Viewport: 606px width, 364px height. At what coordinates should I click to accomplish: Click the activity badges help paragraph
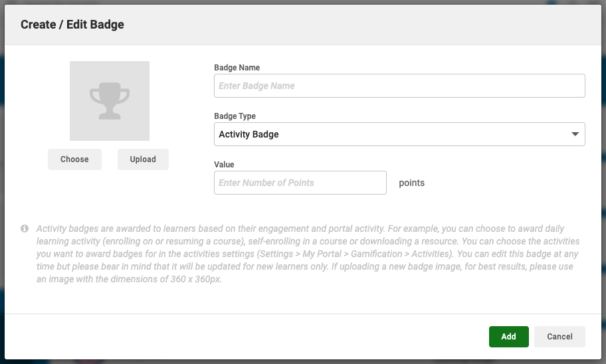tap(306, 253)
